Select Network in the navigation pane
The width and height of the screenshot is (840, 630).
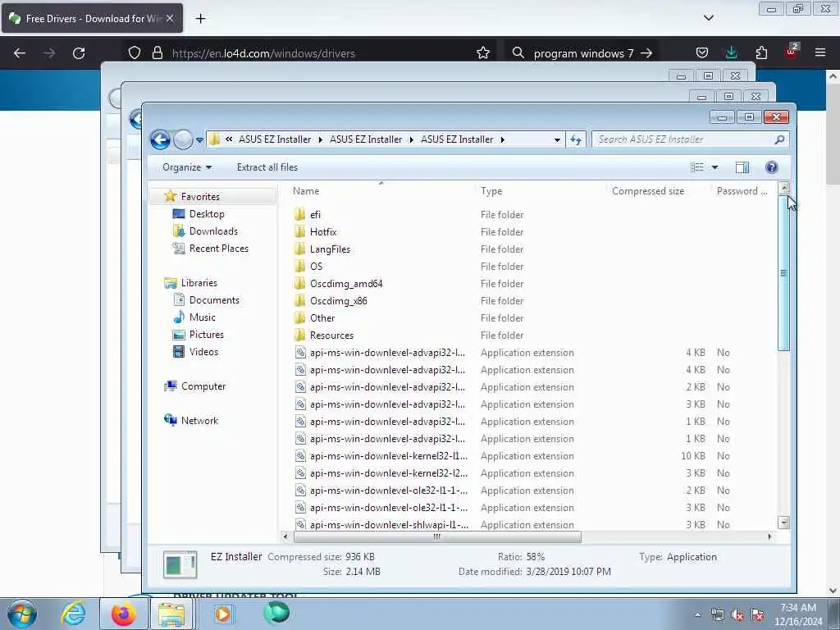coord(199,421)
